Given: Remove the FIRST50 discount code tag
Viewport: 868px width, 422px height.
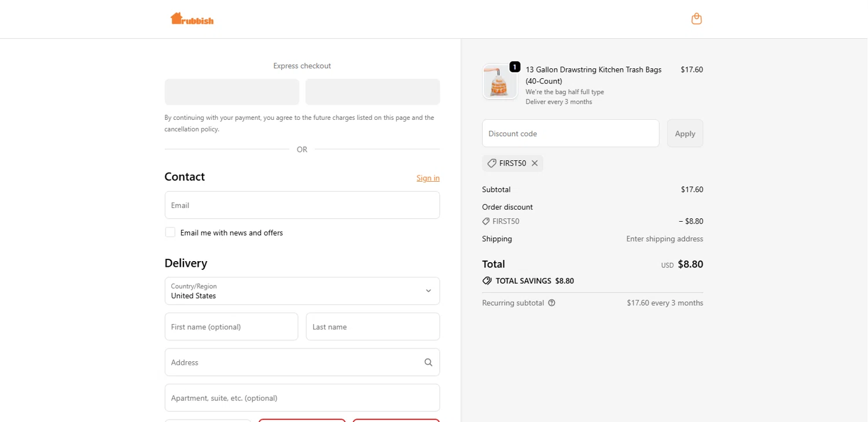Looking at the screenshot, I should point(535,163).
